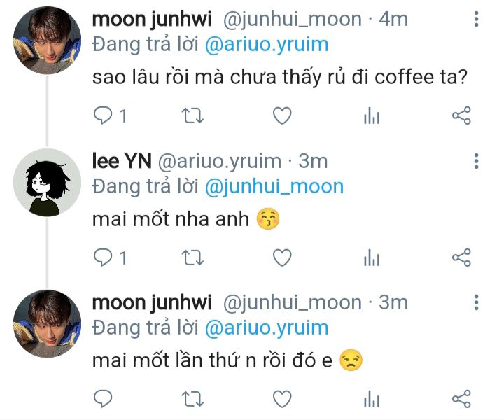Screen dimensions: 504x420
Task: Retweet the first moon junhwi tweet
Action: pyautogui.click(x=192, y=115)
